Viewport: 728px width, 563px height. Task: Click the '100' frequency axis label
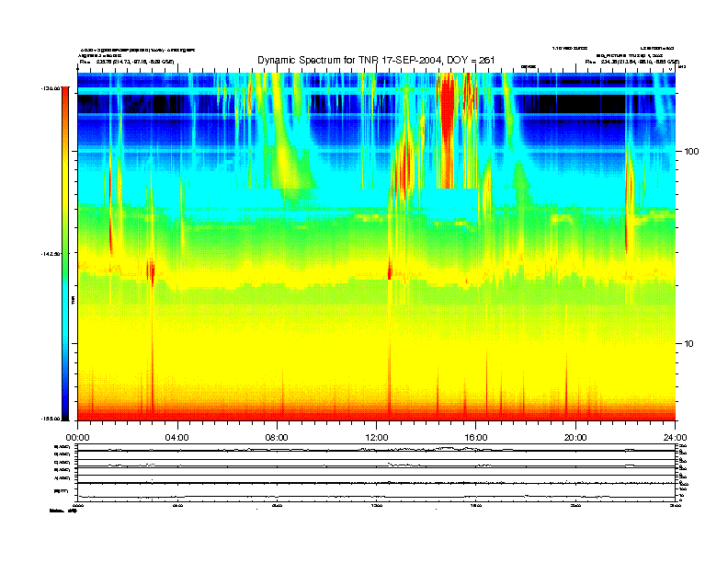click(x=691, y=152)
